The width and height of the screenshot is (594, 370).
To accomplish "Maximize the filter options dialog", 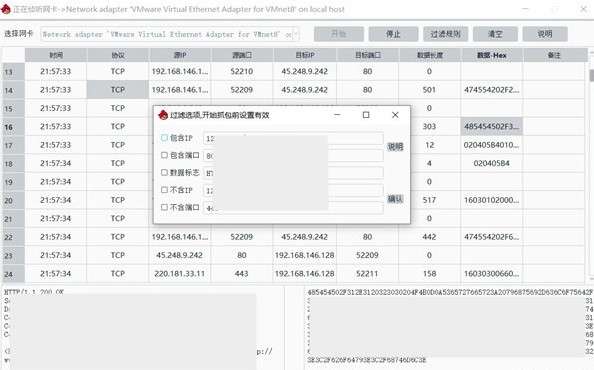I will pos(366,115).
